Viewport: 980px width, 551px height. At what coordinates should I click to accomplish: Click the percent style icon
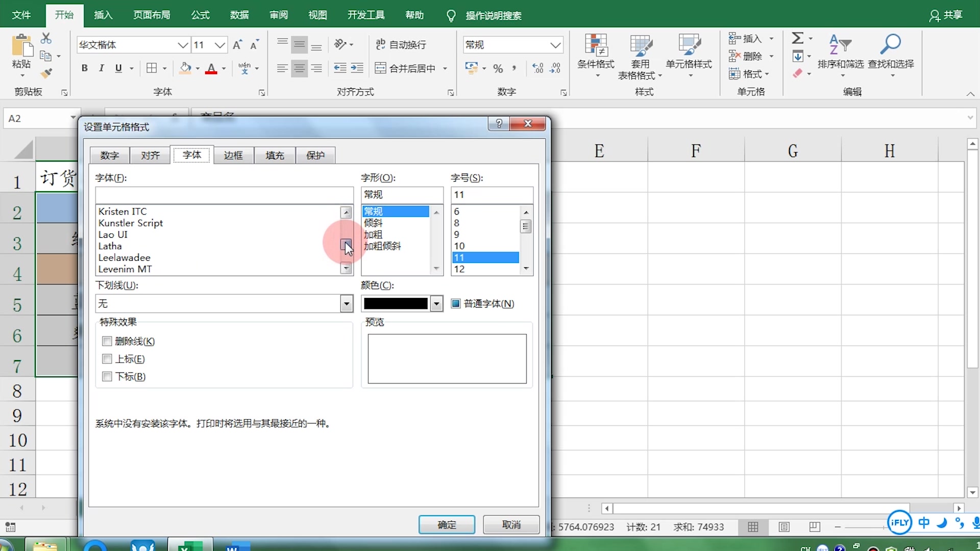(x=498, y=68)
